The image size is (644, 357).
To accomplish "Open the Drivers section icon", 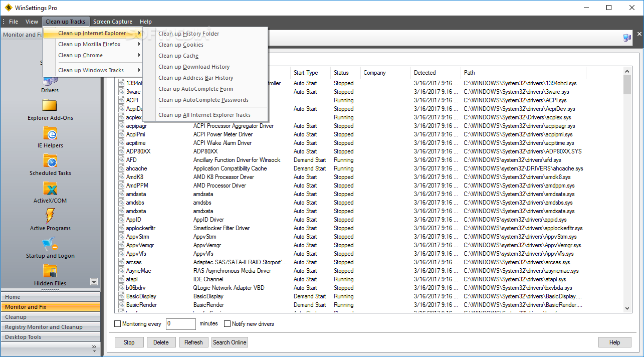I will click(x=50, y=81).
